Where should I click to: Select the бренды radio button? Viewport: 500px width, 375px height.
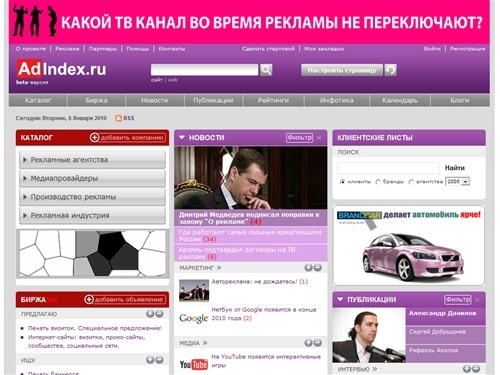click(378, 182)
